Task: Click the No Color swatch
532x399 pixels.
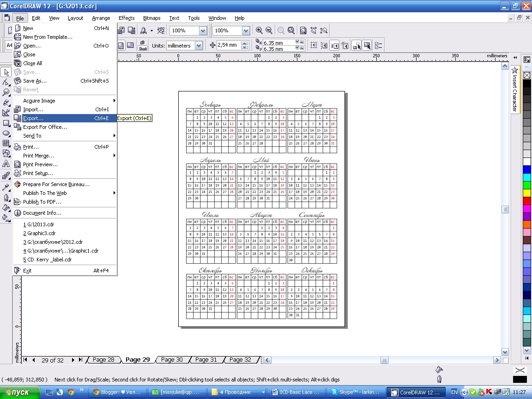Action: (527, 75)
